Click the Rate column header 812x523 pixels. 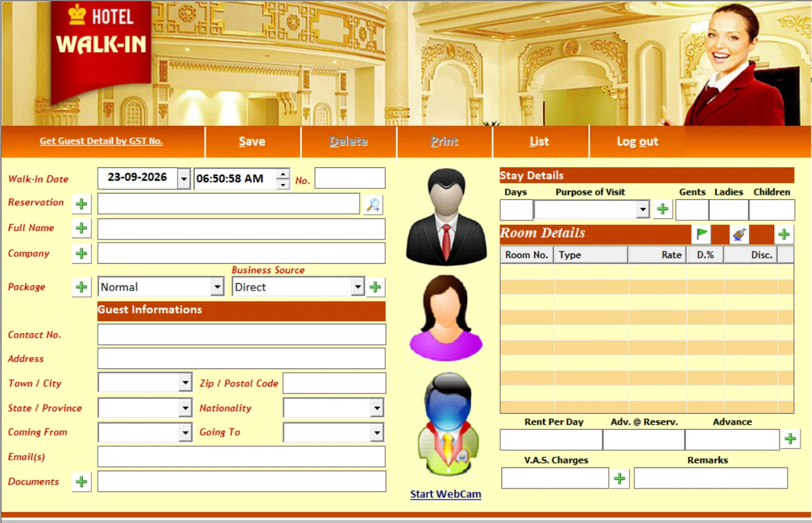click(x=657, y=255)
